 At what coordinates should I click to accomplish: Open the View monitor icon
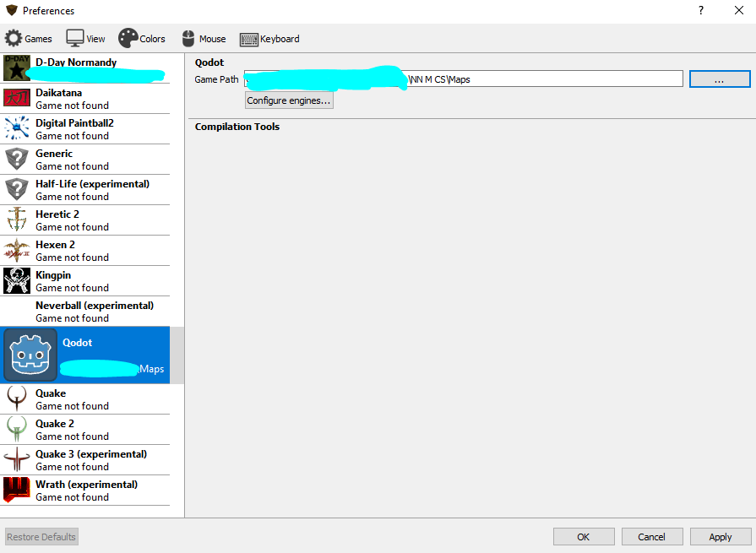[74, 38]
